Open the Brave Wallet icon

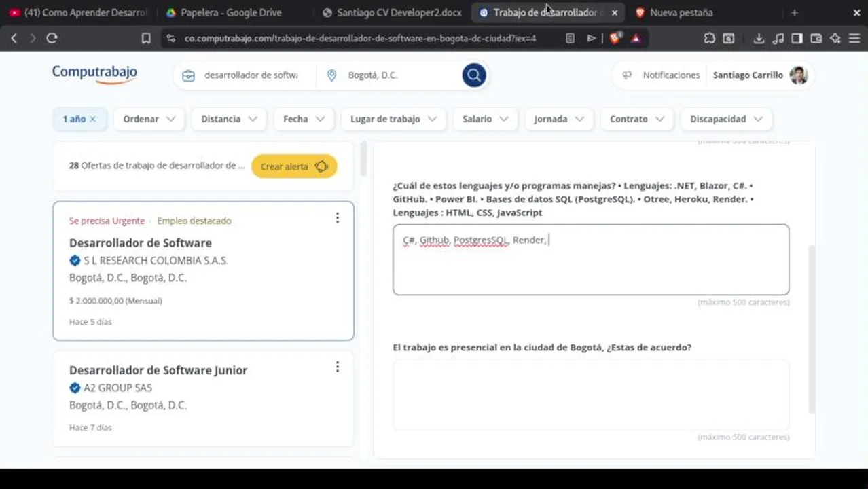click(x=816, y=39)
